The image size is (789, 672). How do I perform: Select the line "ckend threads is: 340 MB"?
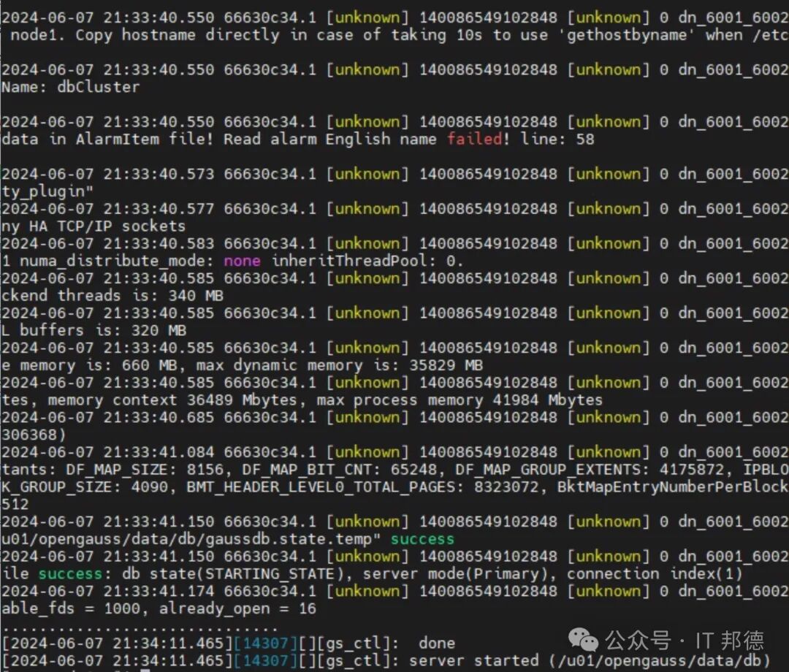point(113,295)
